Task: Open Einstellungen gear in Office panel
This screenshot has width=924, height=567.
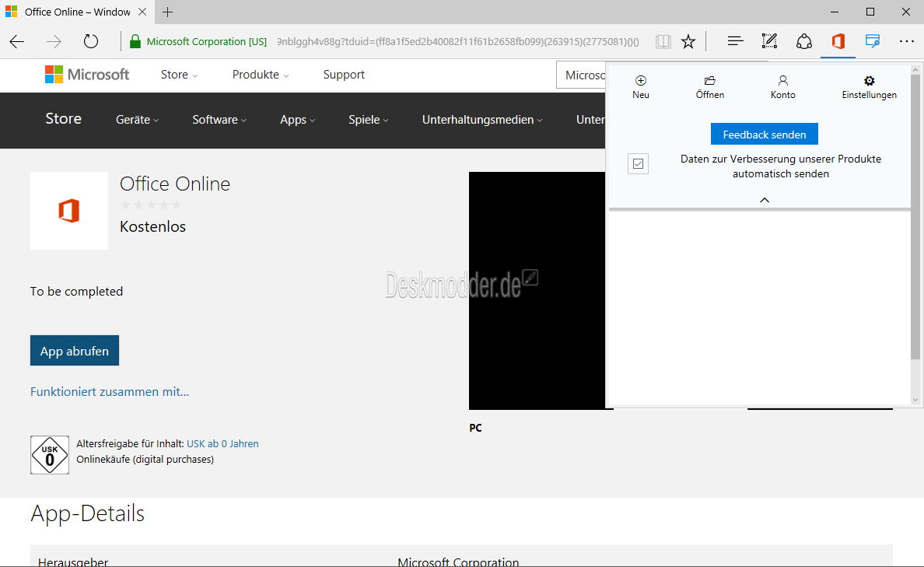Action: (x=870, y=87)
